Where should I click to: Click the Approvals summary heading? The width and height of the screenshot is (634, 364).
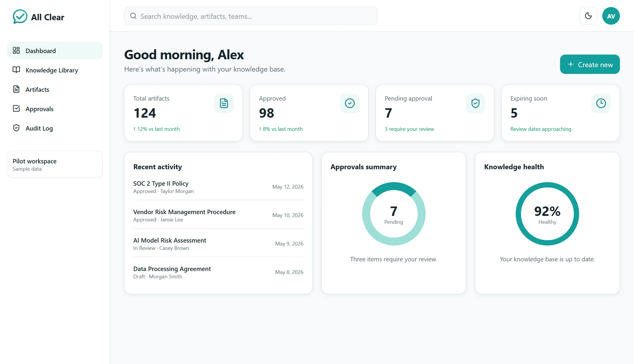pyautogui.click(x=363, y=167)
